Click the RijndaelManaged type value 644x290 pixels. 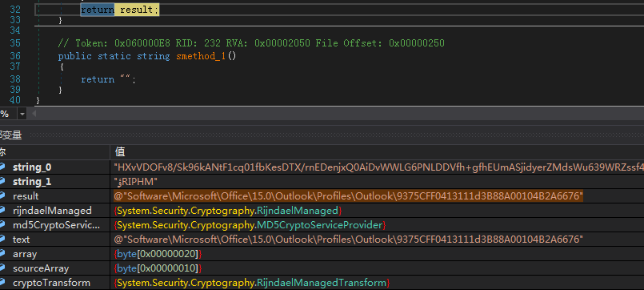tap(228, 211)
